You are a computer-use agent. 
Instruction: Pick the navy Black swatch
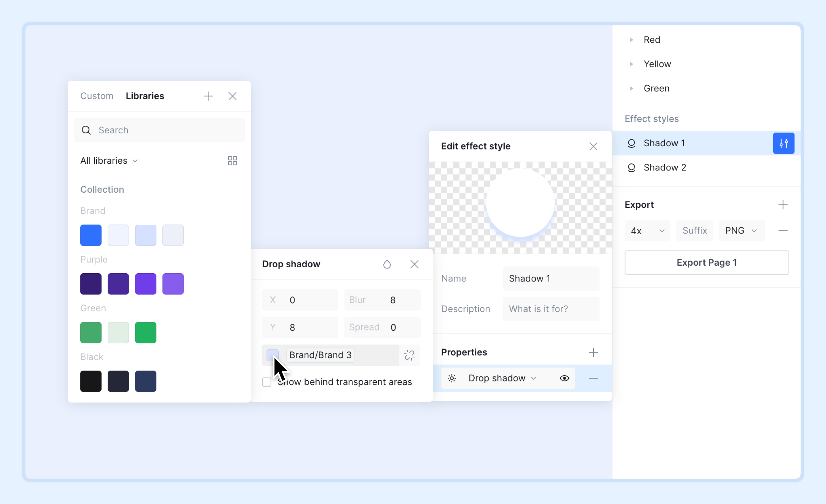146,381
